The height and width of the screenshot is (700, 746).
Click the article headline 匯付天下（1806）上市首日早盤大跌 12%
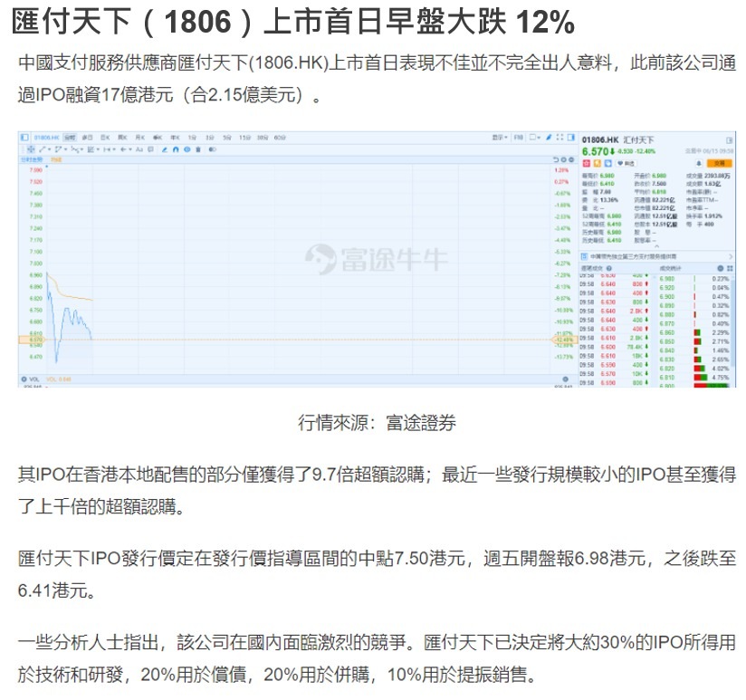[293, 22]
